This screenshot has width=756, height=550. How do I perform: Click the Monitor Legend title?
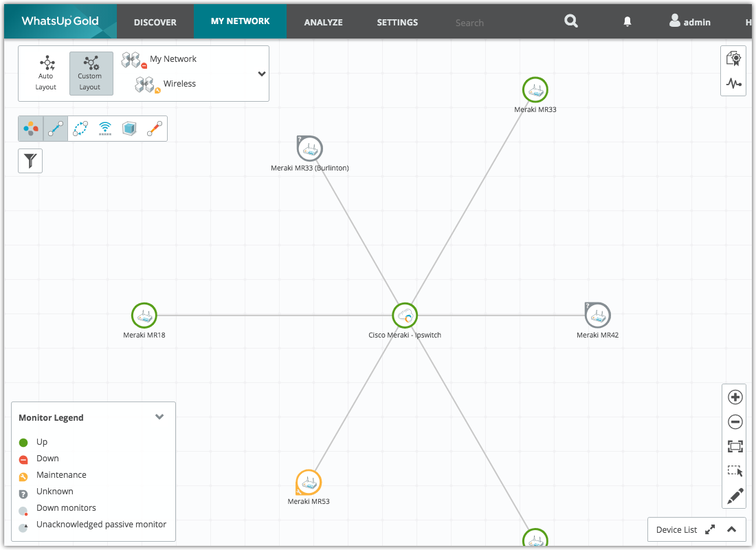pyautogui.click(x=51, y=418)
